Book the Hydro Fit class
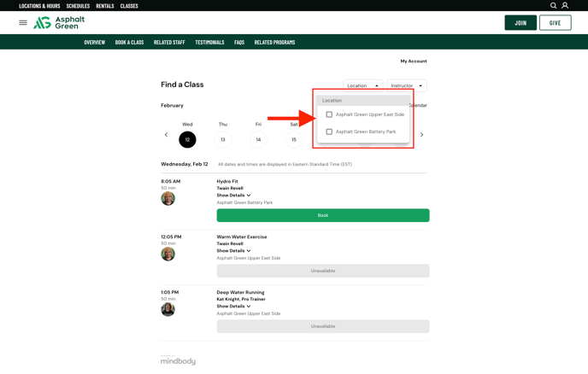The image size is (588, 374). point(322,215)
